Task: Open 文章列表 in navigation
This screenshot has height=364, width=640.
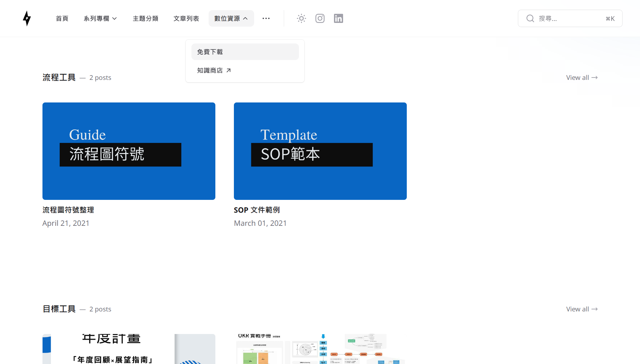Action: point(186,19)
